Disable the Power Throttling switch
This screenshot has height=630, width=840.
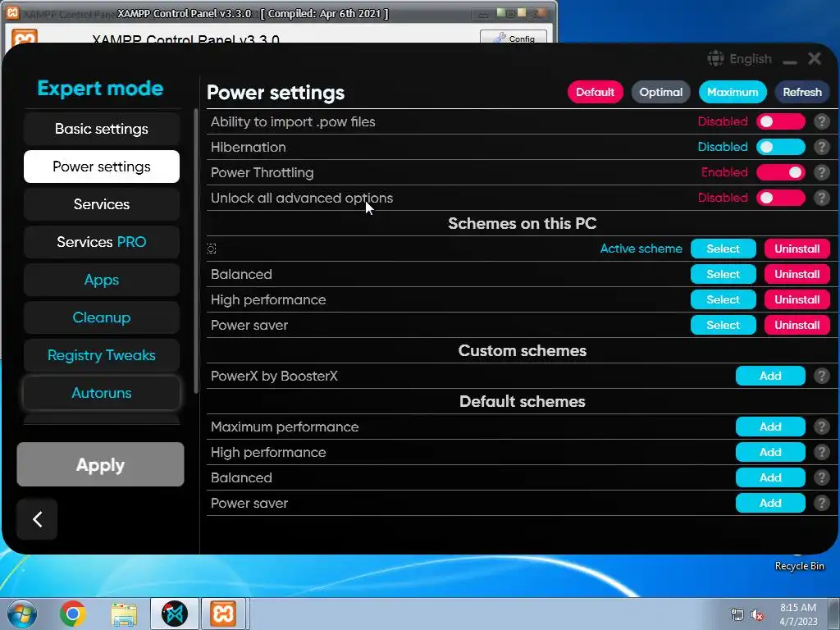(781, 172)
